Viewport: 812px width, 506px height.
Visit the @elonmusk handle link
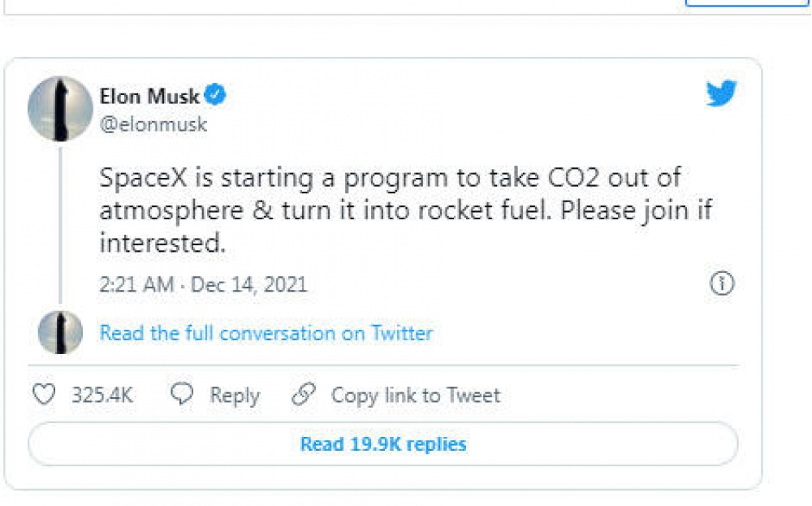153,124
